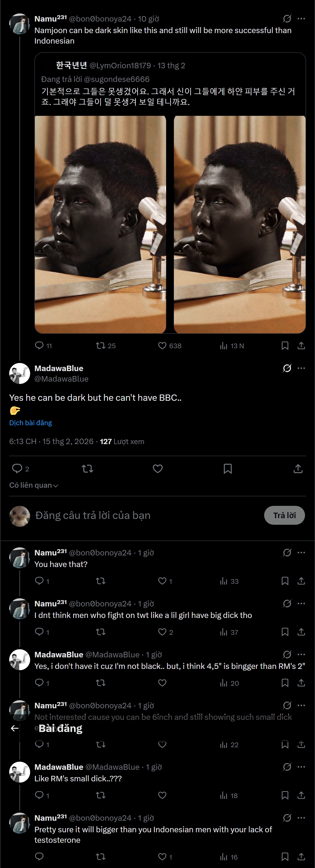Open left image in quoted tweet
Screen dimensions: 315x868
100,224
